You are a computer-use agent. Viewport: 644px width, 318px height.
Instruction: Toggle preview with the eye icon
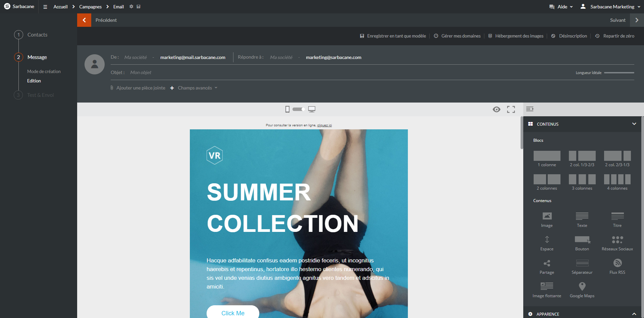[x=497, y=109]
